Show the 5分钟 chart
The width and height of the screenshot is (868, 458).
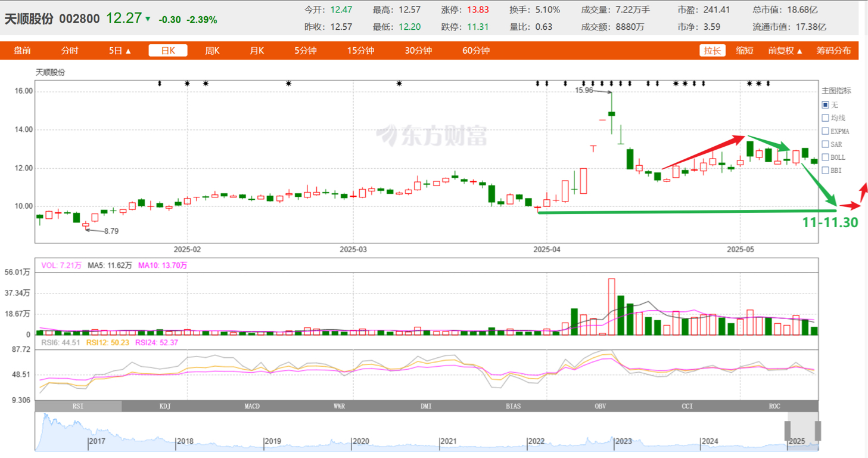305,51
